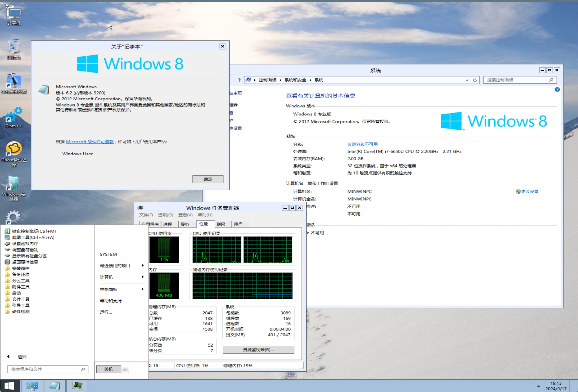Screen dimensions: 578x392
Task: Expand 最近使用的项目 submenu
Action: (x=122, y=266)
